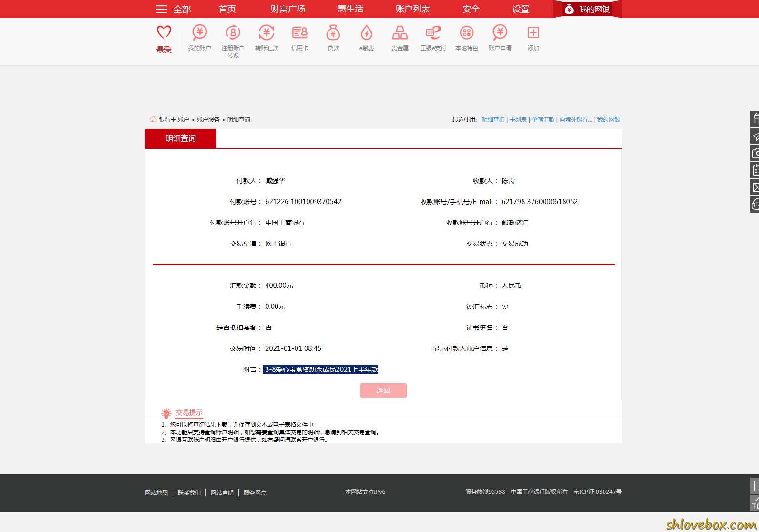This screenshot has height=532, width=759.
Task: Click the 联系我们 footer link
Action: (189, 492)
